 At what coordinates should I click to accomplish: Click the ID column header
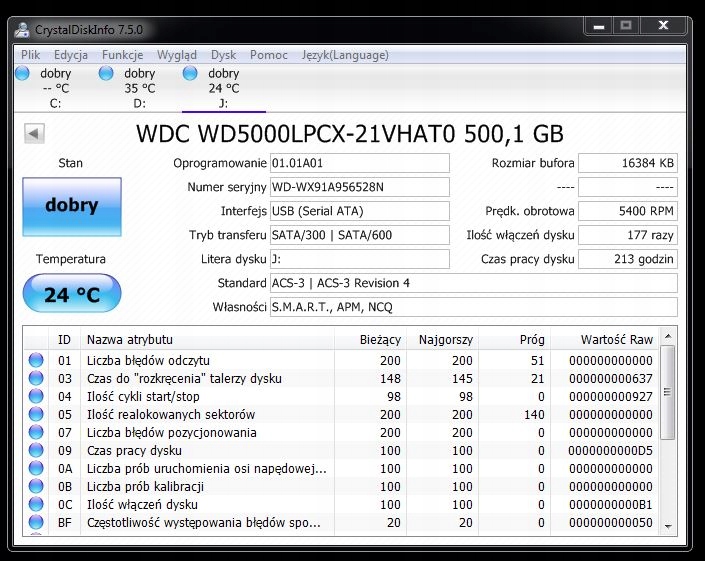point(64,339)
